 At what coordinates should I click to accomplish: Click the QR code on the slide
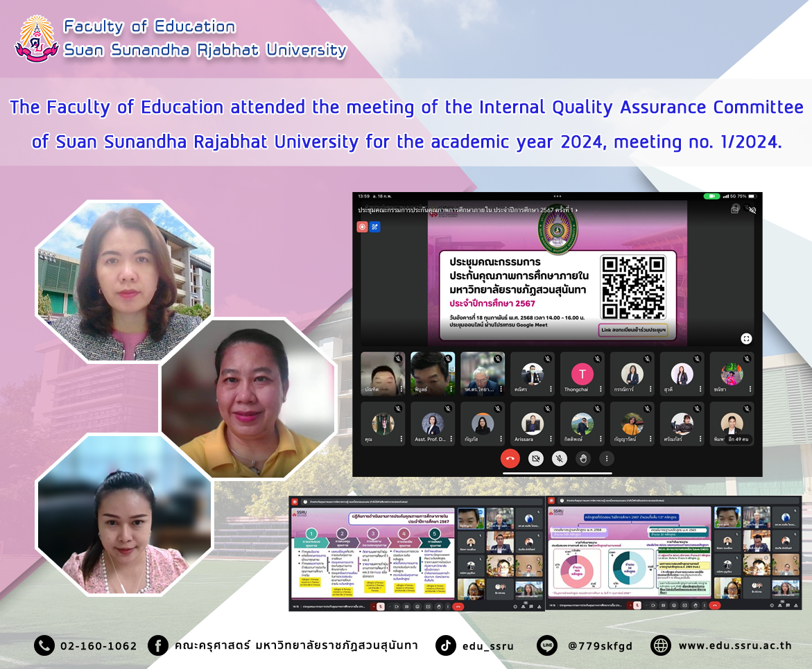[x=633, y=287]
